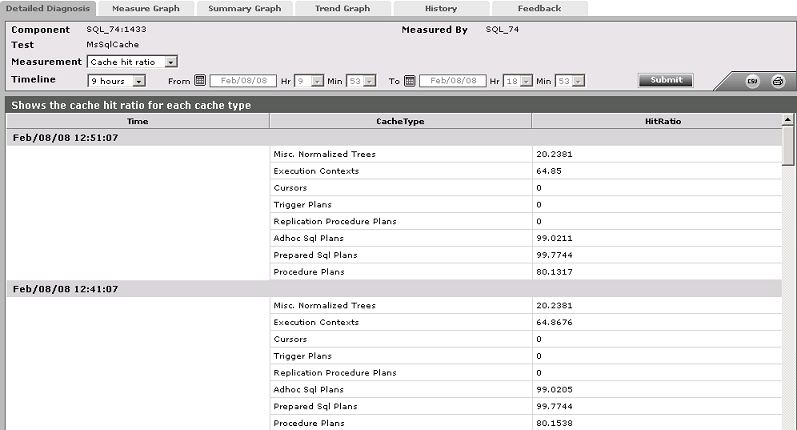Switch to the Measure Graph tab
This screenshot has height=430, width=797.
coord(146,8)
